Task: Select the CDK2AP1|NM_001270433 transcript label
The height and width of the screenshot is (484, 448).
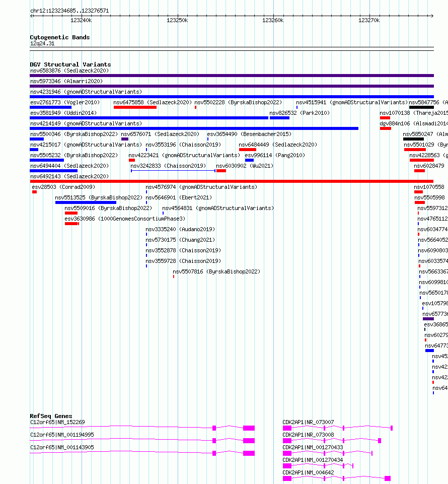Action: click(313, 447)
